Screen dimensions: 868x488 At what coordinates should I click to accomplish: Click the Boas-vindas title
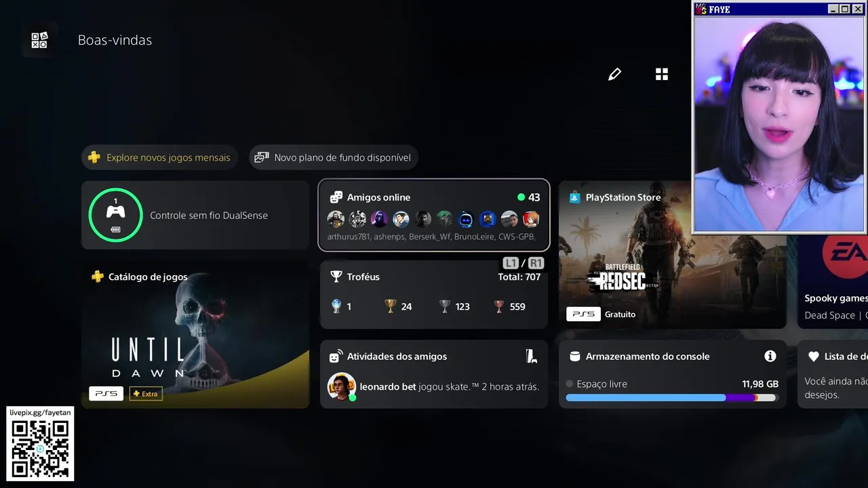coord(115,40)
